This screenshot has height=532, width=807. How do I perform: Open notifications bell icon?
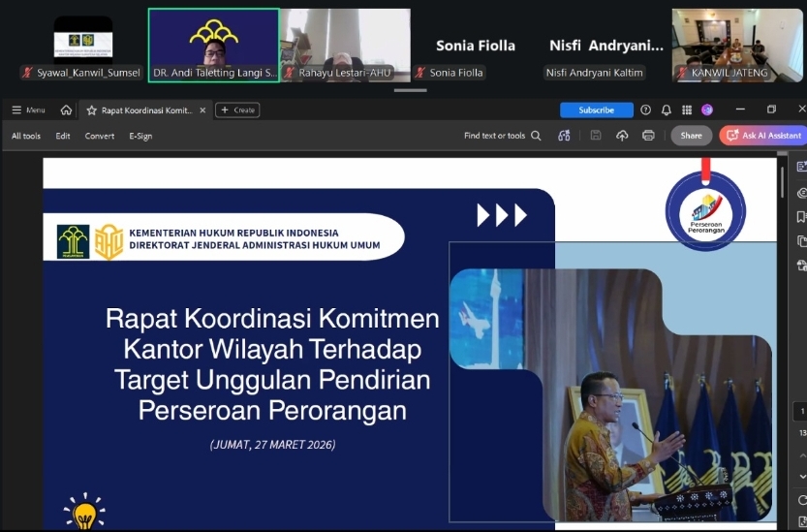pyautogui.click(x=666, y=110)
